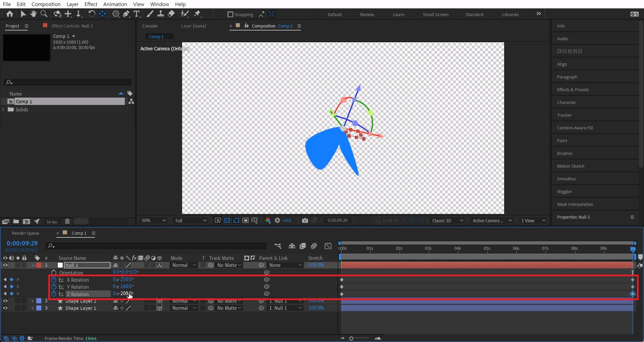This screenshot has height=342, width=644.
Task: Click the Home icon in the toolbar
Action: click(x=10, y=14)
